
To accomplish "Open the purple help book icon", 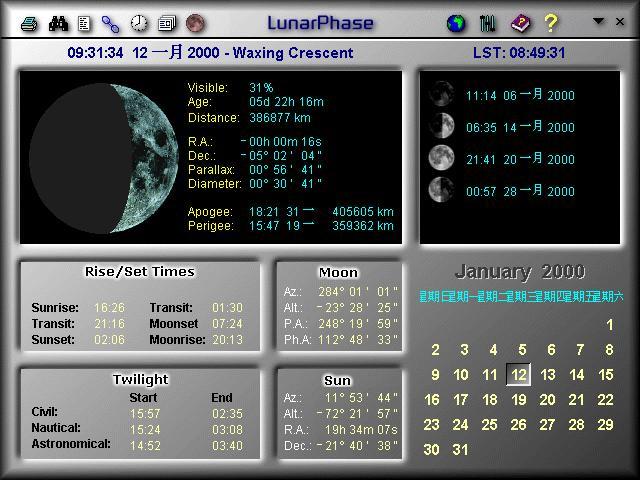I will coord(520,23).
